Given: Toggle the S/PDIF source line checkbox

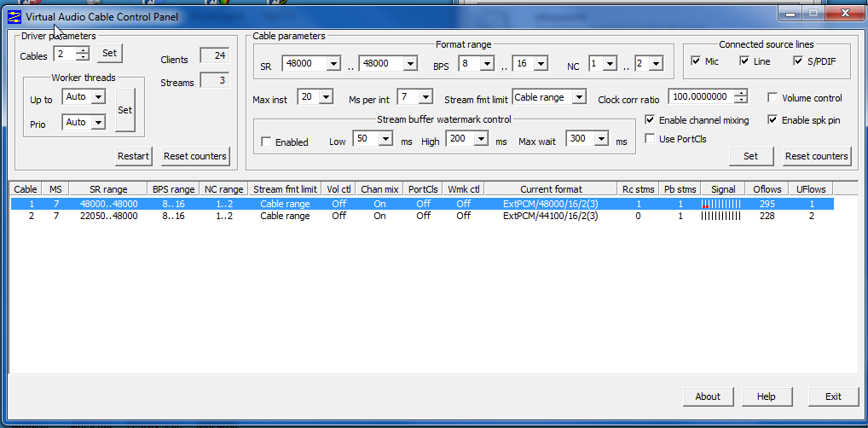Looking at the screenshot, I should pyautogui.click(x=798, y=61).
